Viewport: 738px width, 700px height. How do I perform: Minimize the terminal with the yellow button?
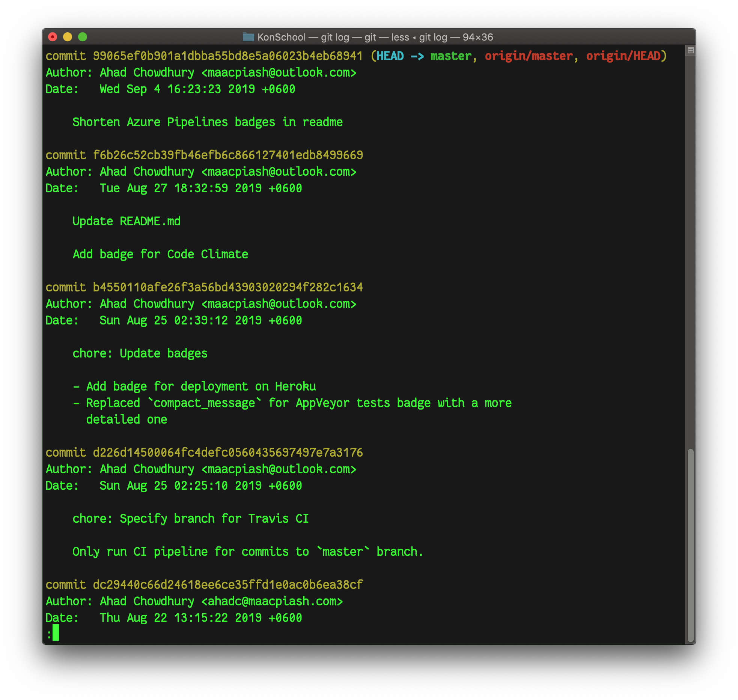[x=68, y=37]
